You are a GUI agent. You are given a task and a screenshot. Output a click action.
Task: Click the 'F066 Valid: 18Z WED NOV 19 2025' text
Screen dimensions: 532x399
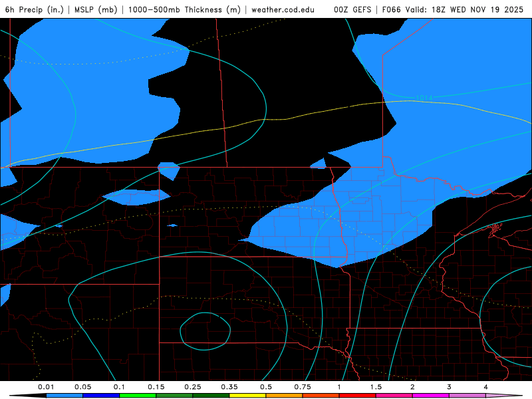[x=453, y=9]
